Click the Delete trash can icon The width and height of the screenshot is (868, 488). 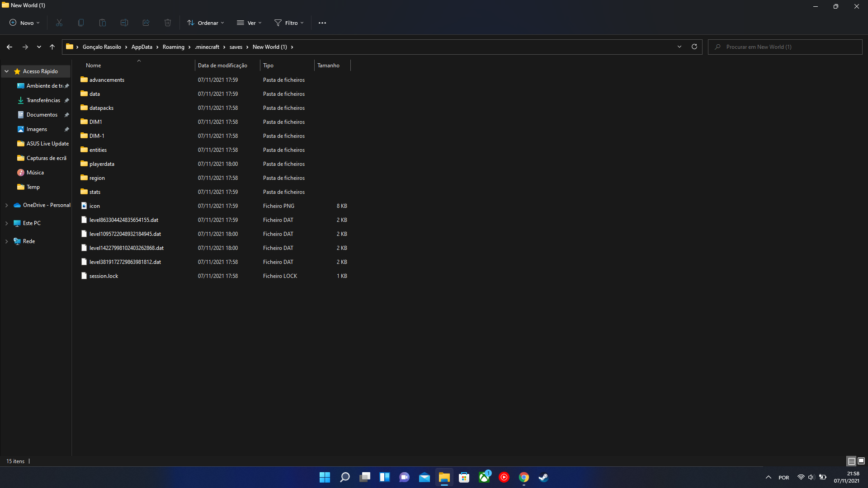click(x=168, y=23)
